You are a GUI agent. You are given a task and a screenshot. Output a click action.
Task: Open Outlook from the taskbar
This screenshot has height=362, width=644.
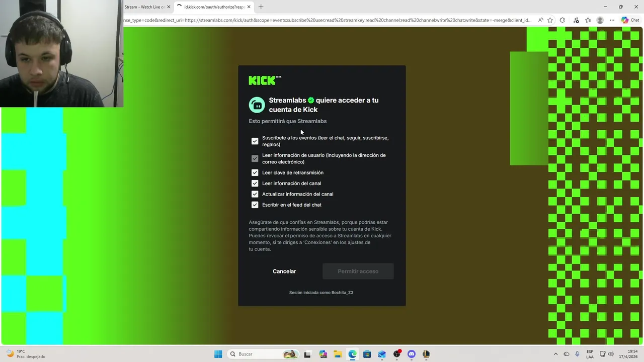(382, 354)
